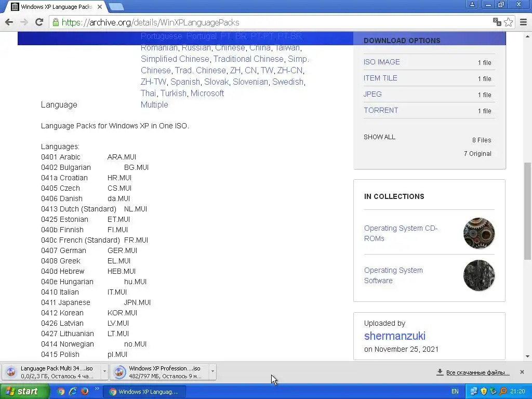Click the Simplified Chinese topic link
Viewport: 532px width, 399px height.
[175, 59]
